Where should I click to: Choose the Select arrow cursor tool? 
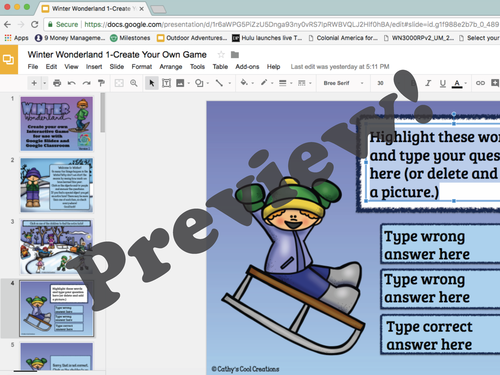(151, 83)
